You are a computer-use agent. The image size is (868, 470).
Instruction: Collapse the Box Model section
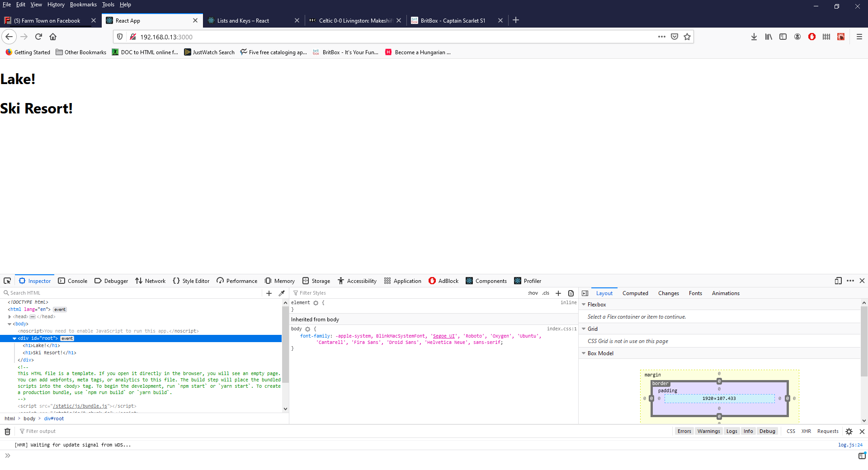584,353
